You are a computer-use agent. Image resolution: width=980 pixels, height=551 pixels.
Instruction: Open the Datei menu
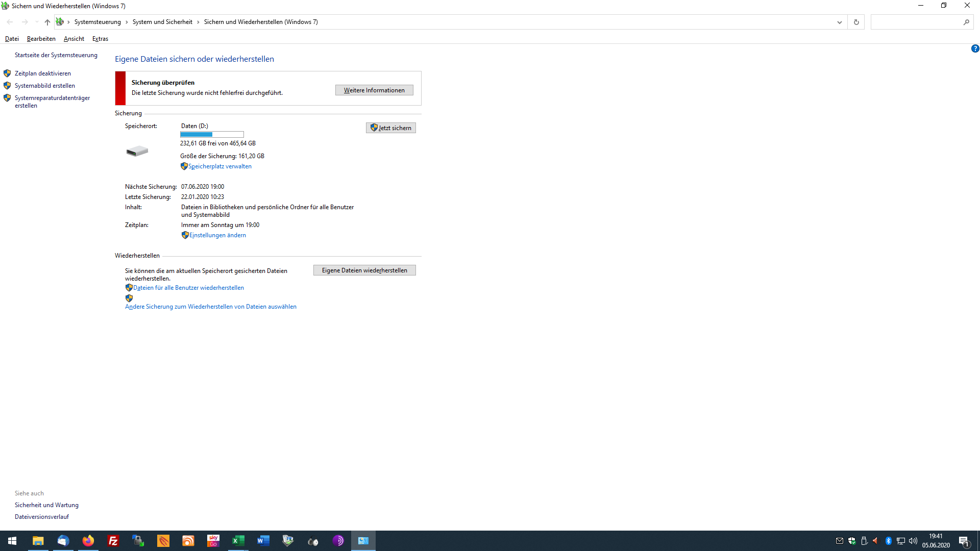pos(12,39)
